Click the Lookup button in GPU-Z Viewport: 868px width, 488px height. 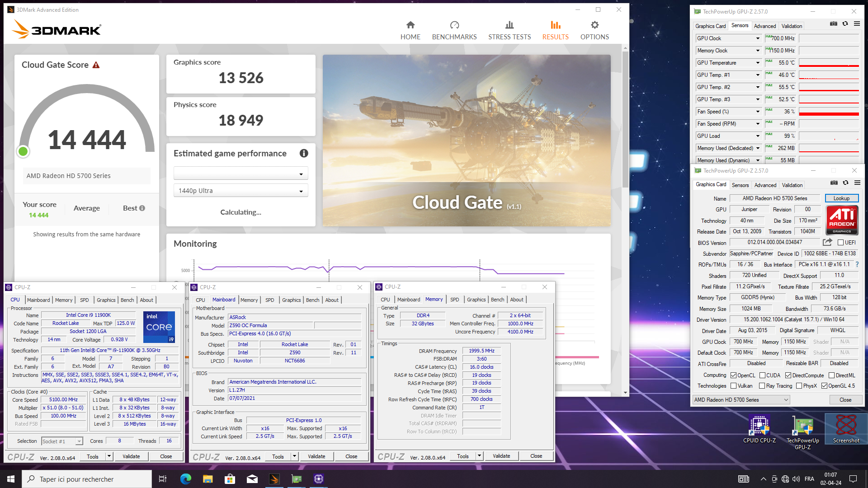(841, 198)
